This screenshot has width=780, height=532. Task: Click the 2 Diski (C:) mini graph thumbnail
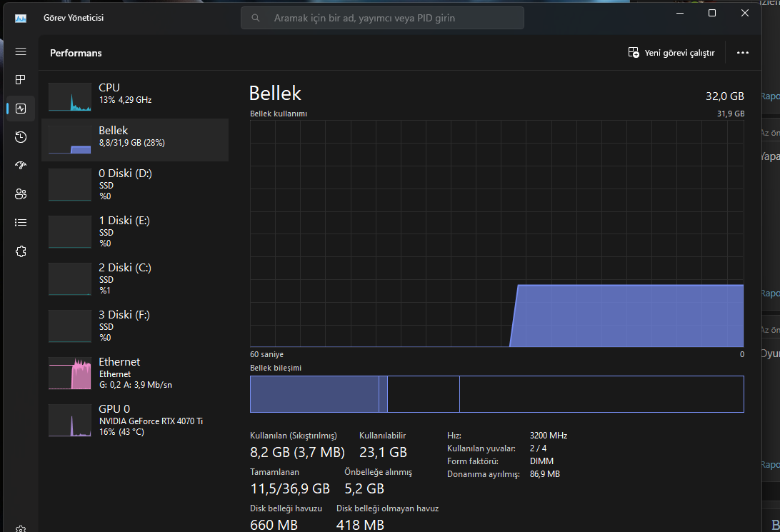coord(70,279)
